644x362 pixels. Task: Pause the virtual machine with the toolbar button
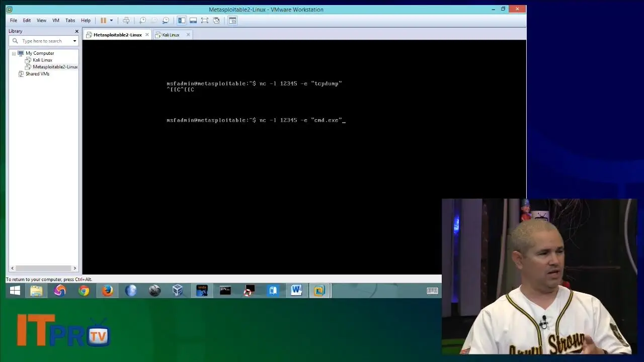tap(103, 21)
